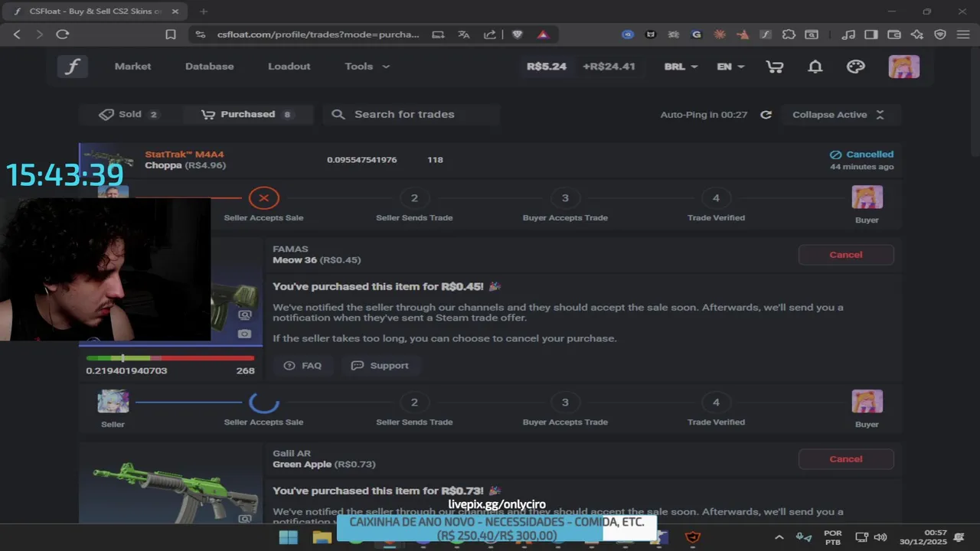The width and height of the screenshot is (980, 551).
Task: Click the Cancelled status label
Action: click(x=862, y=155)
